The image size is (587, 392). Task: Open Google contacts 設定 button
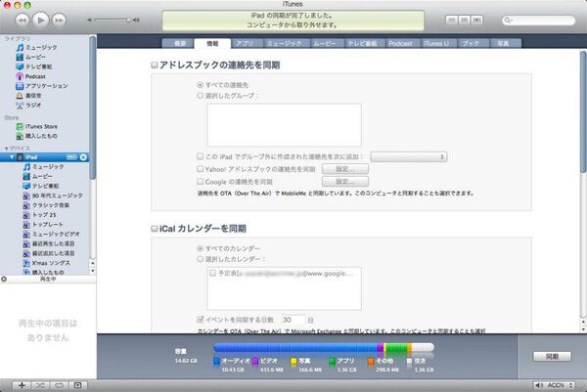[x=345, y=182]
